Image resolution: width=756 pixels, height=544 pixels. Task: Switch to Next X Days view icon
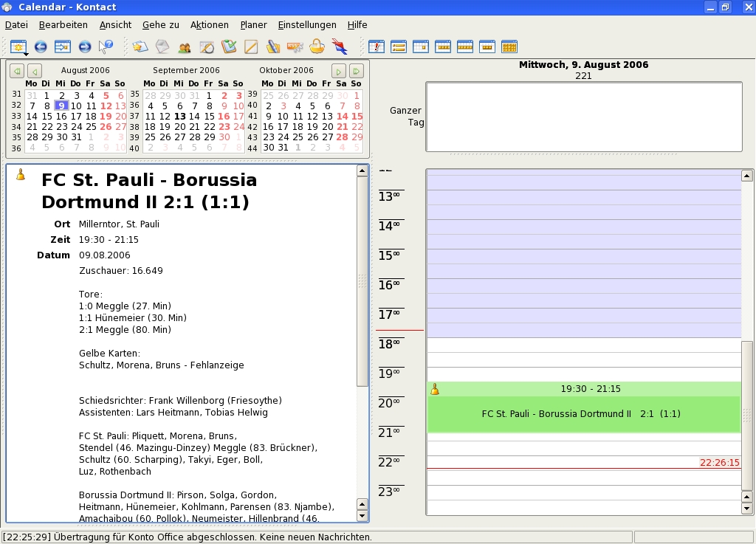point(487,47)
